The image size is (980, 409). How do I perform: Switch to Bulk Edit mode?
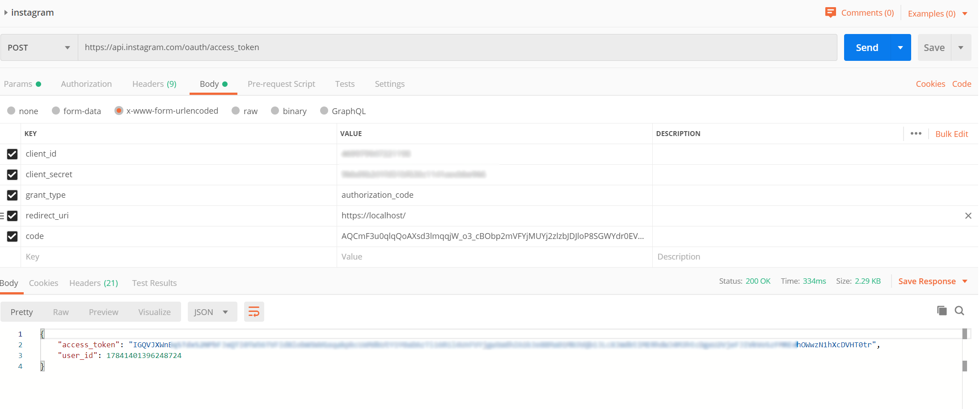(x=951, y=134)
